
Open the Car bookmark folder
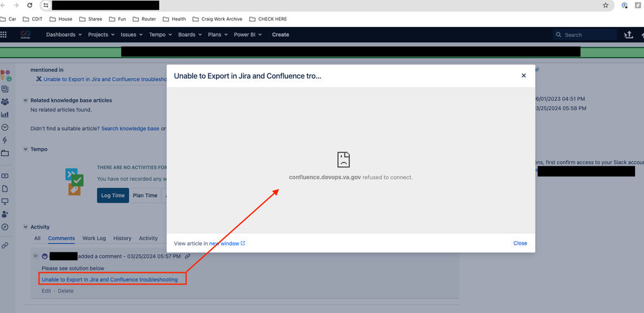[9, 19]
